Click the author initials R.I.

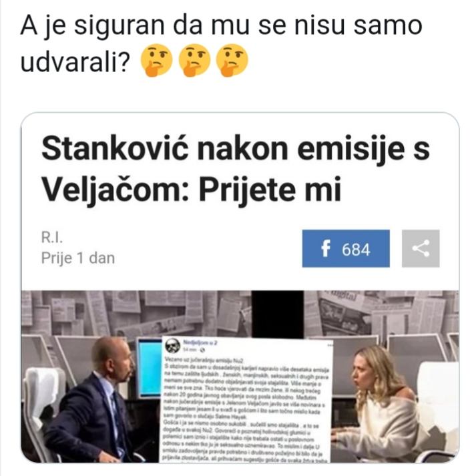click(52, 238)
